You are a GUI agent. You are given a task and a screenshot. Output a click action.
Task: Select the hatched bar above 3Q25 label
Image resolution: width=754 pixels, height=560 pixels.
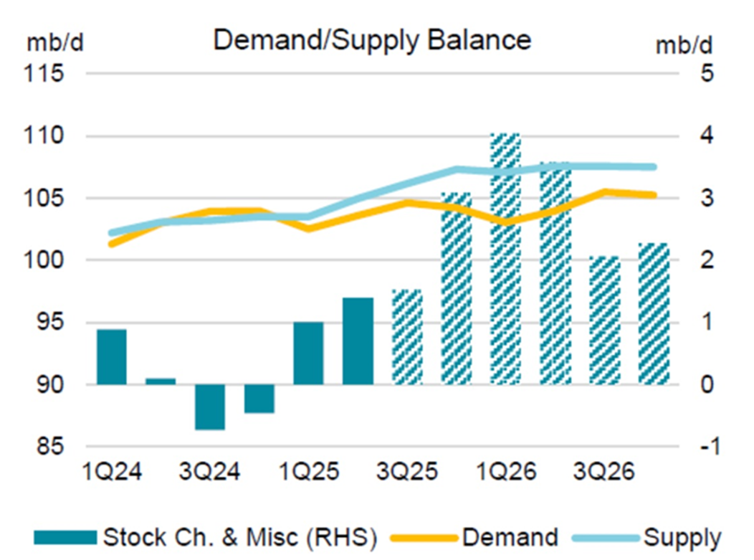click(x=406, y=337)
